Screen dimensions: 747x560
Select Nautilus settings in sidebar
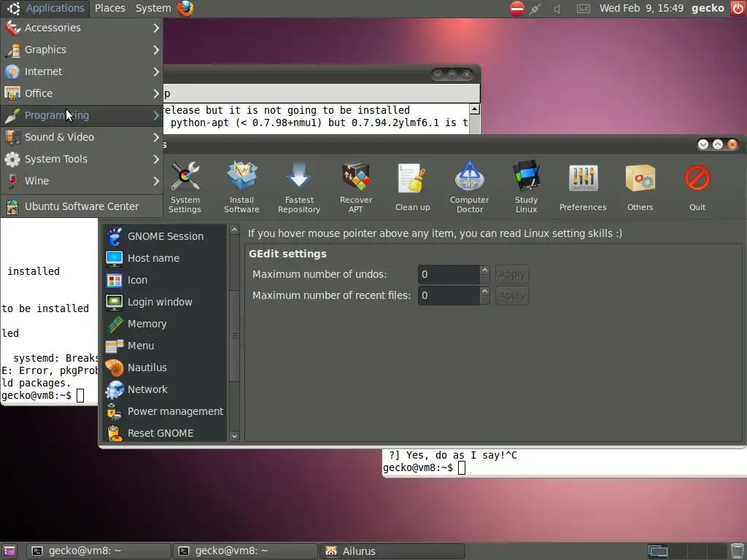coord(164,367)
